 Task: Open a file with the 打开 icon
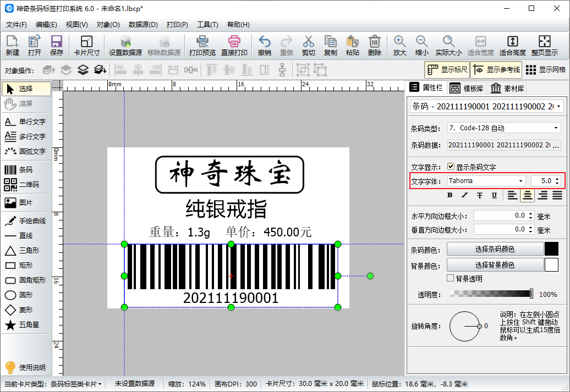point(35,46)
